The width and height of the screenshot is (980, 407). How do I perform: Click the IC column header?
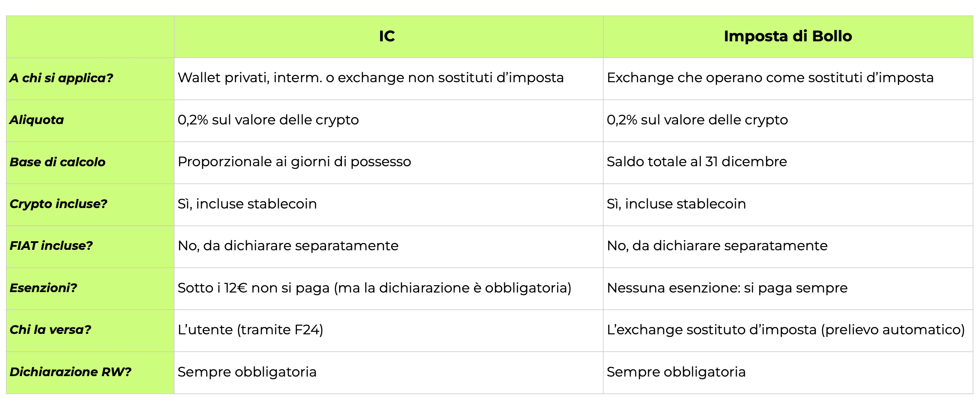[387, 36]
